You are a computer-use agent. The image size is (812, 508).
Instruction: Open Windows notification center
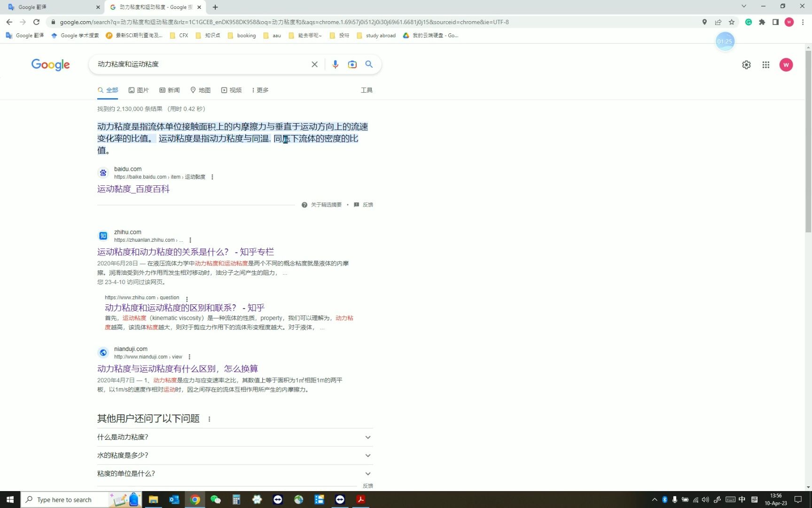pos(798,500)
